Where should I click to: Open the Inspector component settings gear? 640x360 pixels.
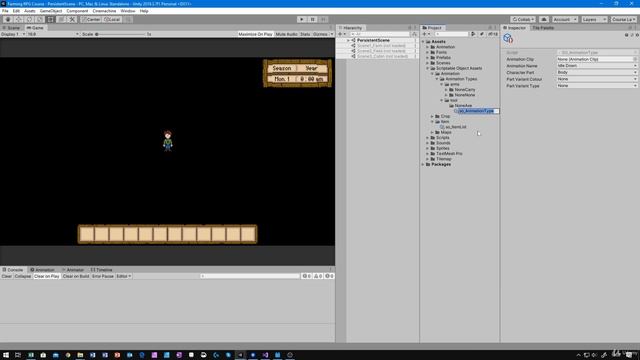(x=637, y=35)
